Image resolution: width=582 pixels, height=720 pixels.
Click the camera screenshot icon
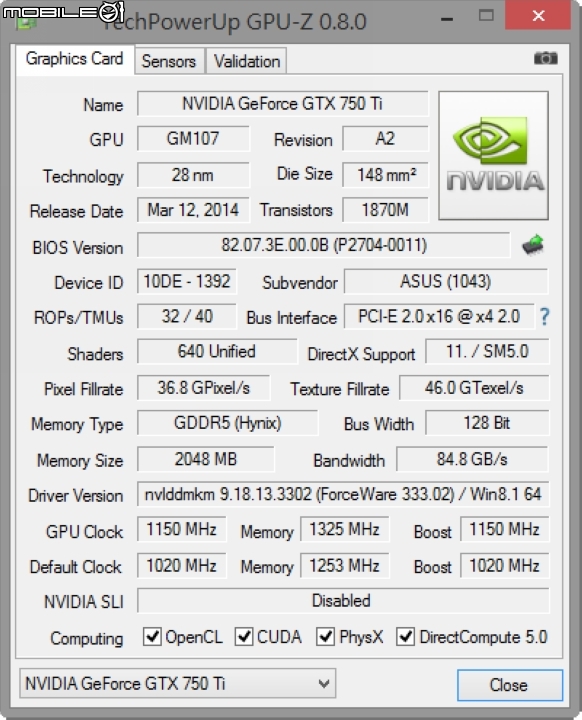pos(546,58)
